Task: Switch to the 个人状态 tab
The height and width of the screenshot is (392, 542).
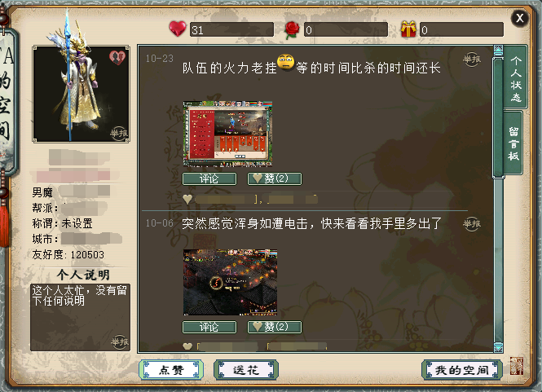Action: pos(516,77)
